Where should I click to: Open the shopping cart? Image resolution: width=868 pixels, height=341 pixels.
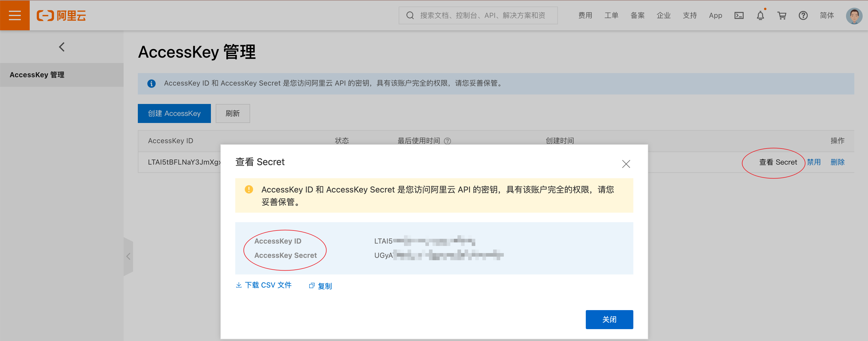(782, 15)
